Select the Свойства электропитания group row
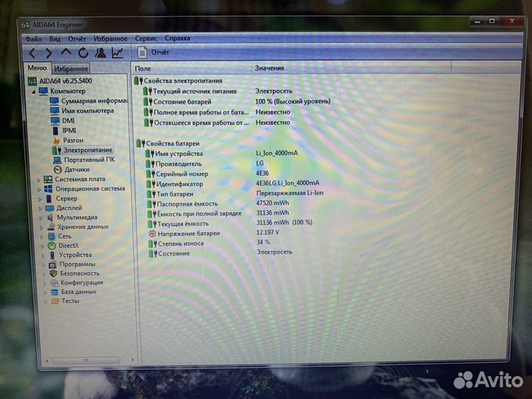This screenshot has width=532, height=399. click(179, 81)
